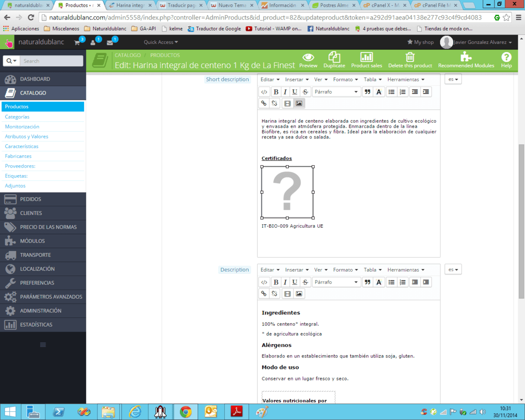525x420 pixels.
Task: Open Recommended Modules
Action: (466, 60)
